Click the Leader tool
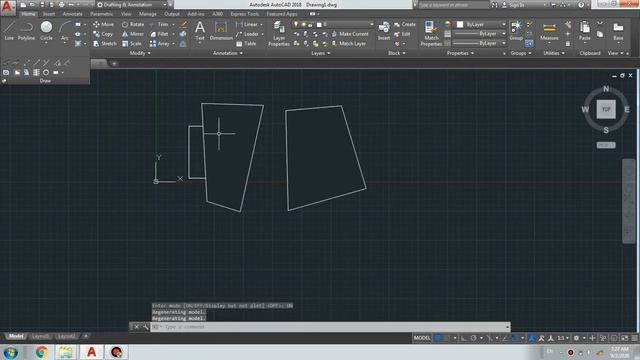 point(247,34)
